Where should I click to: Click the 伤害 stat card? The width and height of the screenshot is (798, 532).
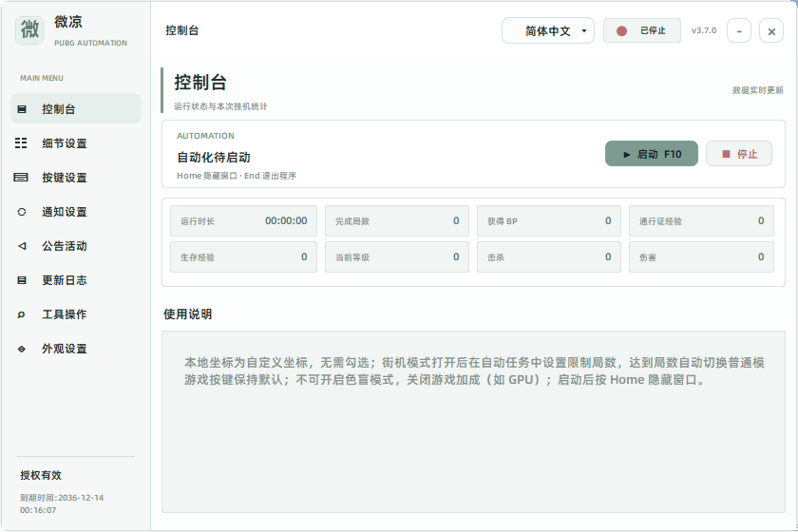tap(701, 257)
